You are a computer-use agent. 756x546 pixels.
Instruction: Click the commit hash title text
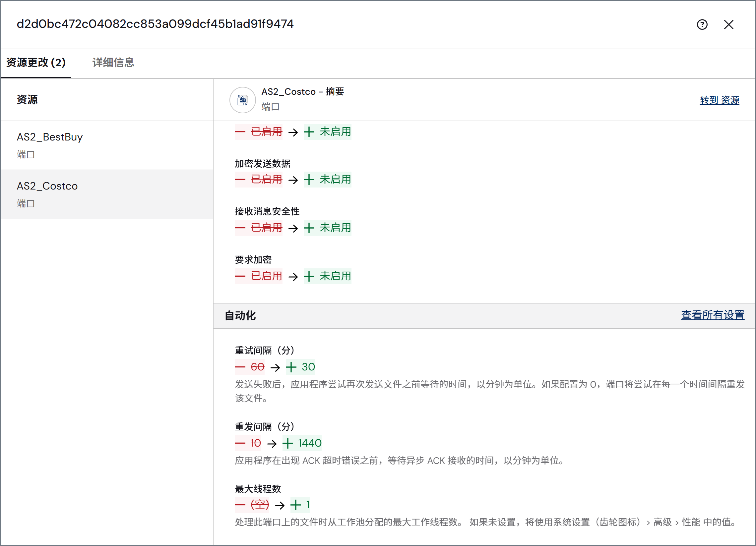pos(155,24)
